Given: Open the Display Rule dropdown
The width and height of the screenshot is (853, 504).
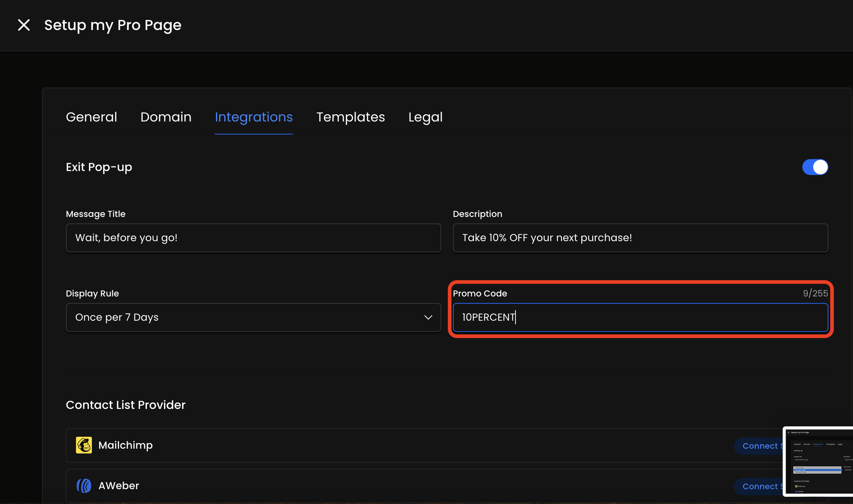Looking at the screenshot, I should coord(253,317).
